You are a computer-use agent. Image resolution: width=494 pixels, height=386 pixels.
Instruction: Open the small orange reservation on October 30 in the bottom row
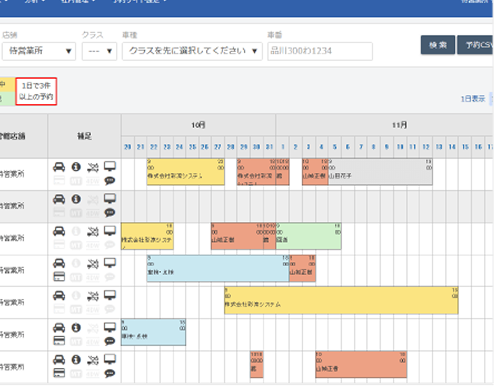257,364
